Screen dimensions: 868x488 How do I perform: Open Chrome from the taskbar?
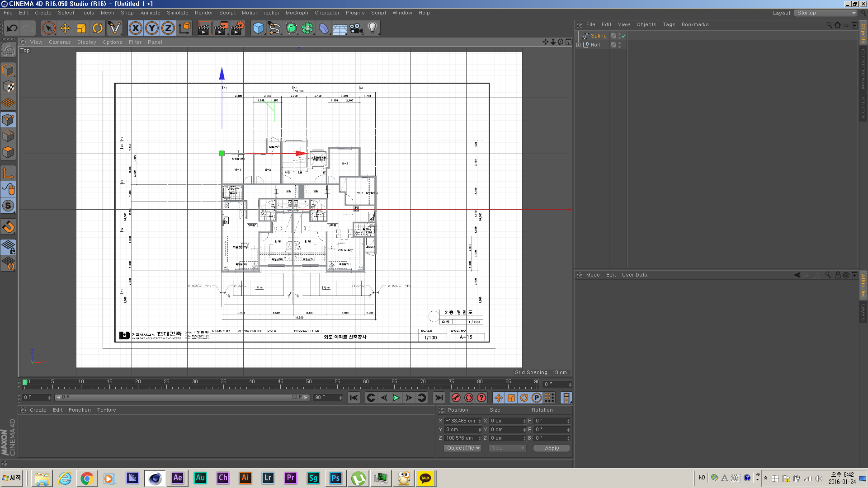(87, 478)
